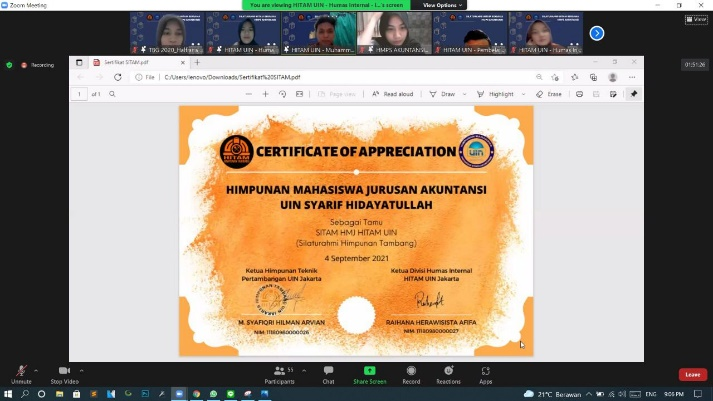Select HMPS AKUNTANSI participant video thumbnail

[394, 33]
